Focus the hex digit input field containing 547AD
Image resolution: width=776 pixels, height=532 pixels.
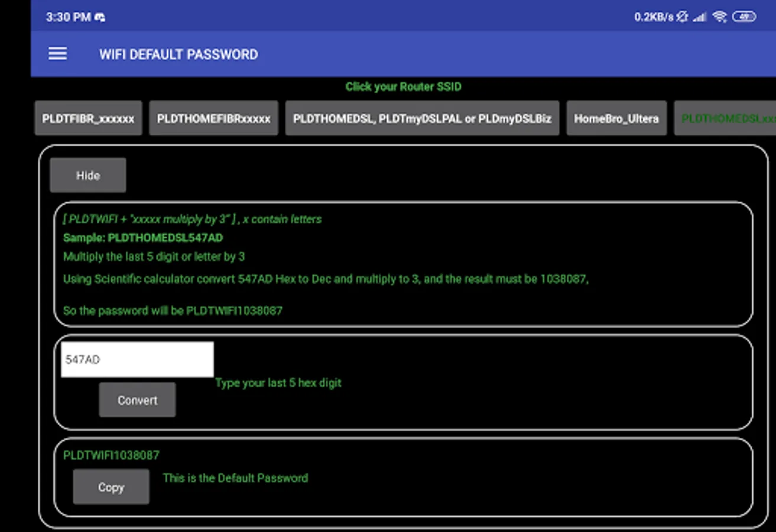[137, 359]
